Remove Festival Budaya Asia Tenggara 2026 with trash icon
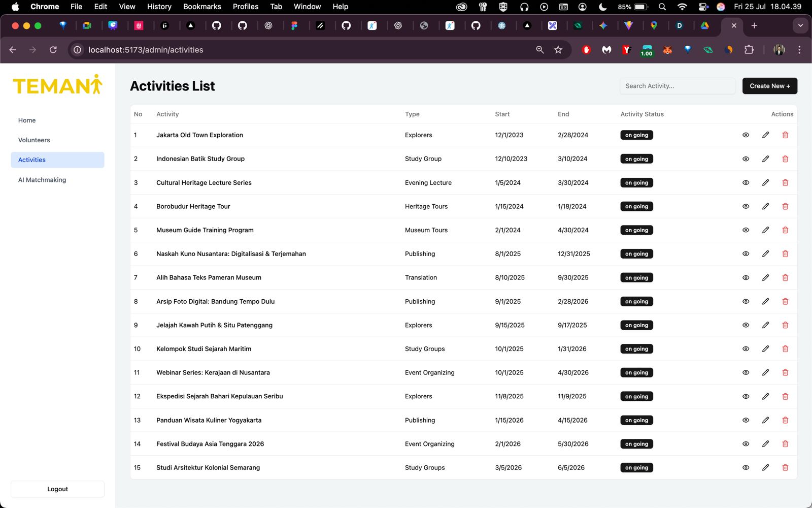Screen dimensions: 812x508 [785, 444]
